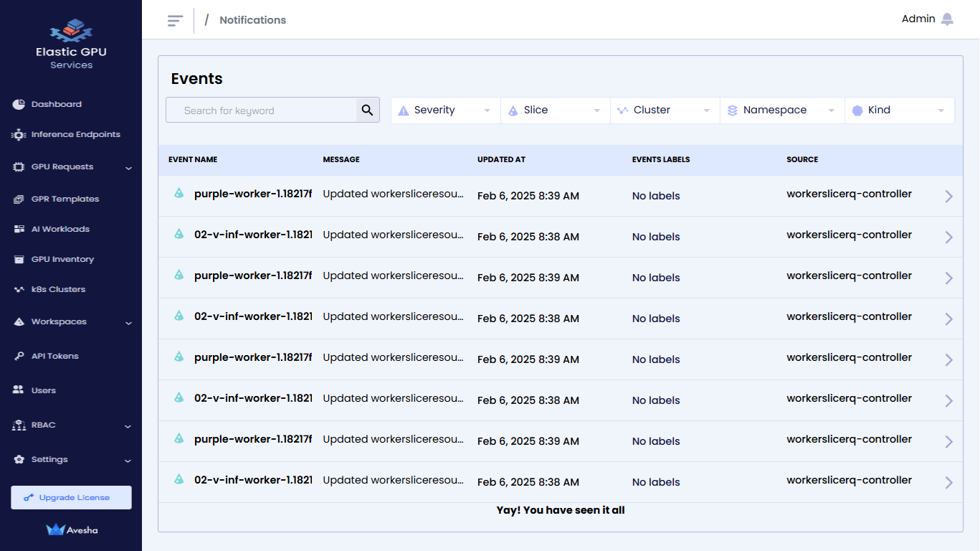Click the Search for keyword field
980x551 pixels.
(x=262, y=110)
